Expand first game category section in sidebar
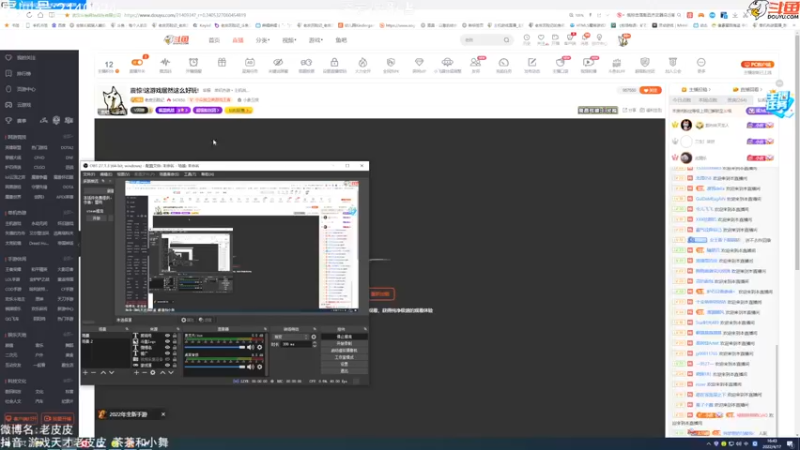 coord(67,137)
